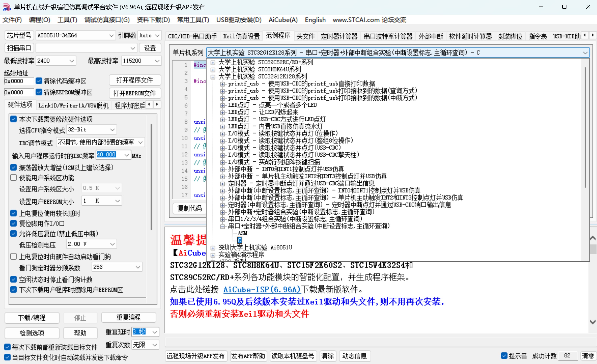Open the 芯片型号 AI8051U-34K64 dropdown
The image size is (597, 364).
pyautogui.click(x=75, y=35)
